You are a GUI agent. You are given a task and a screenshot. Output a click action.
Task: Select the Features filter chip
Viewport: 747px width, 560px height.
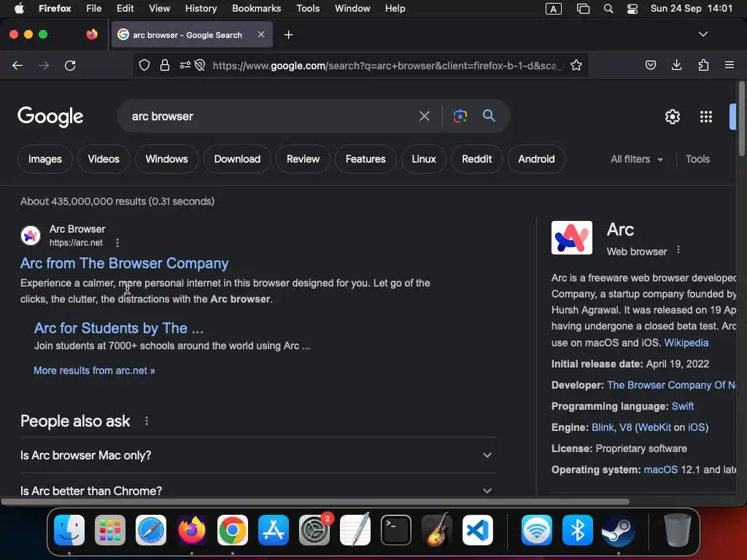[365, 159]
